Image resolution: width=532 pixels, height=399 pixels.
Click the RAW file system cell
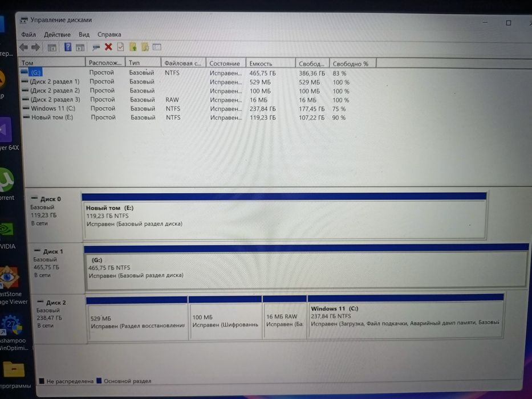[x=172, y=100]
